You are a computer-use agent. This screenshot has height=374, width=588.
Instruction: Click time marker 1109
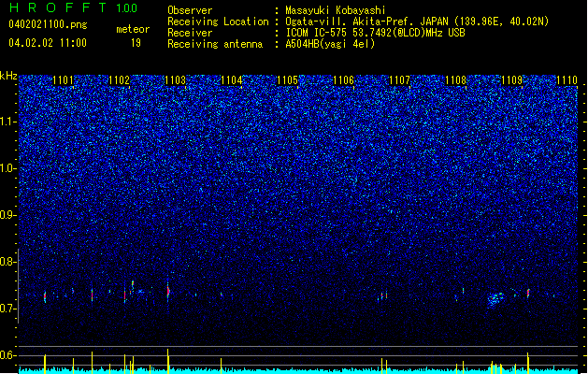[511, 80]
